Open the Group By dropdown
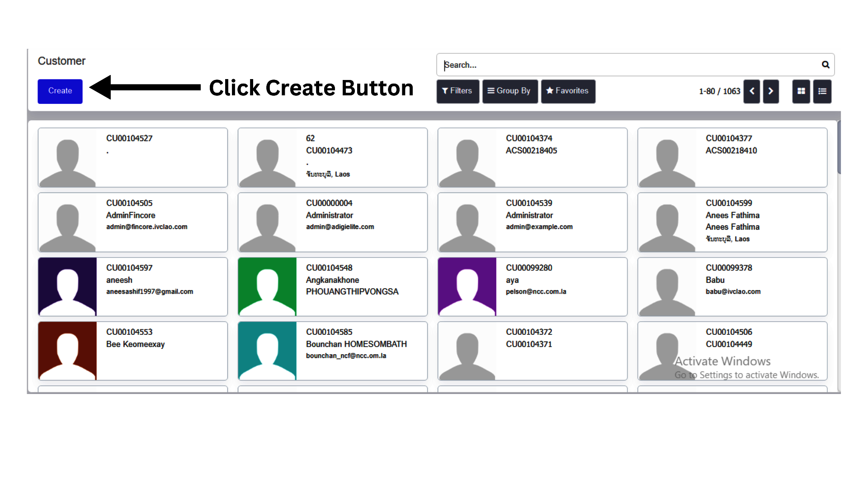The height and width of the screenshot is (488, 868). coord(510,91)
